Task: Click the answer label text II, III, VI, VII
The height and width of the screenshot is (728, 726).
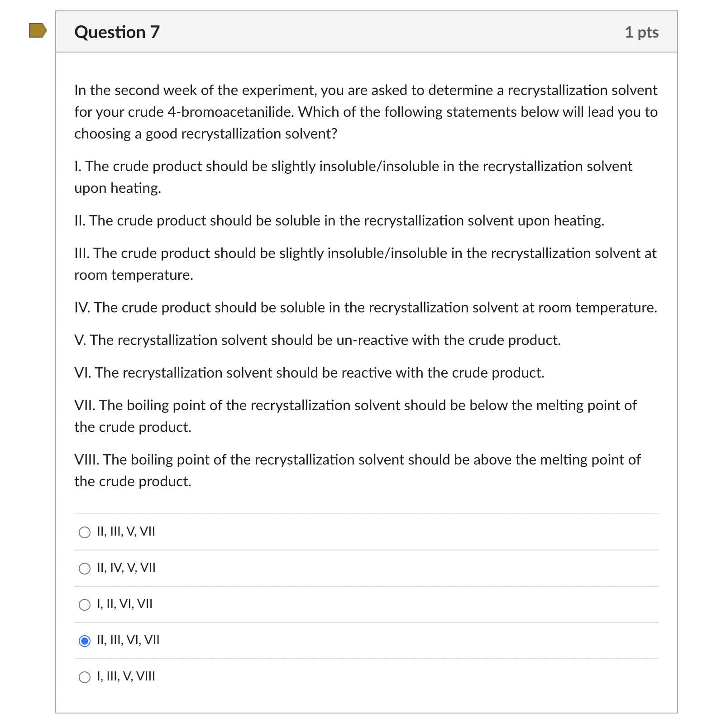Action: pyautogui.click(x=128, y=640)
